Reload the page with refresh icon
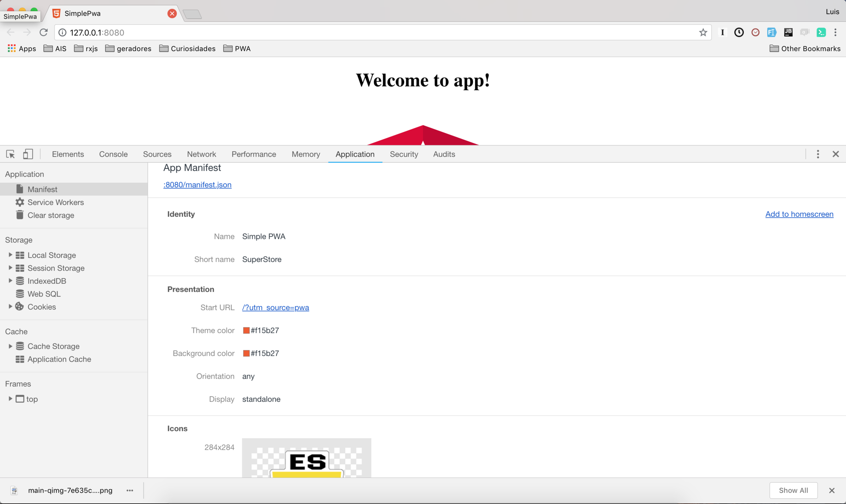The height and width of the screenshot is (504, 846). 44,32
